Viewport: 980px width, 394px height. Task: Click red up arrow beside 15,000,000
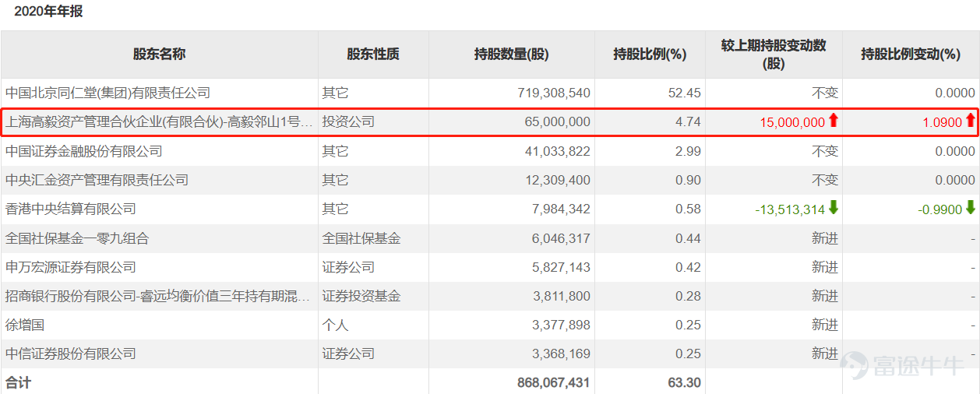click(833, 121)
